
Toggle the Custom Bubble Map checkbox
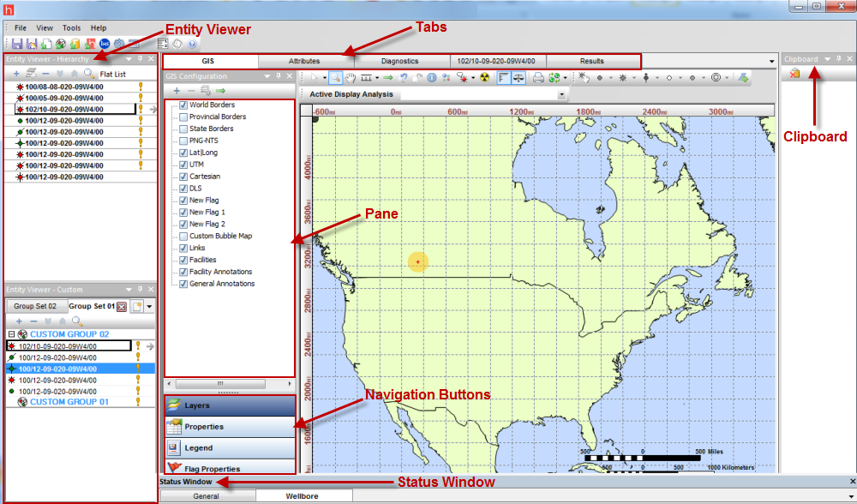[183, 236]
